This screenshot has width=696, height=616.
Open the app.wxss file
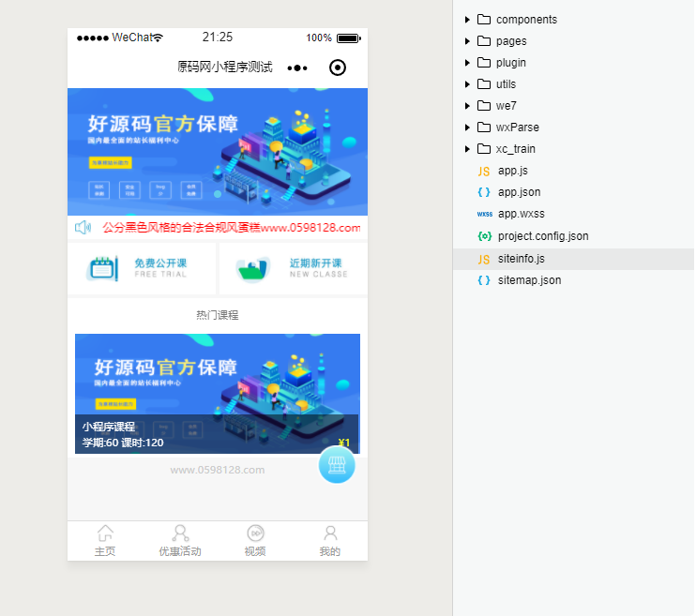522,214
